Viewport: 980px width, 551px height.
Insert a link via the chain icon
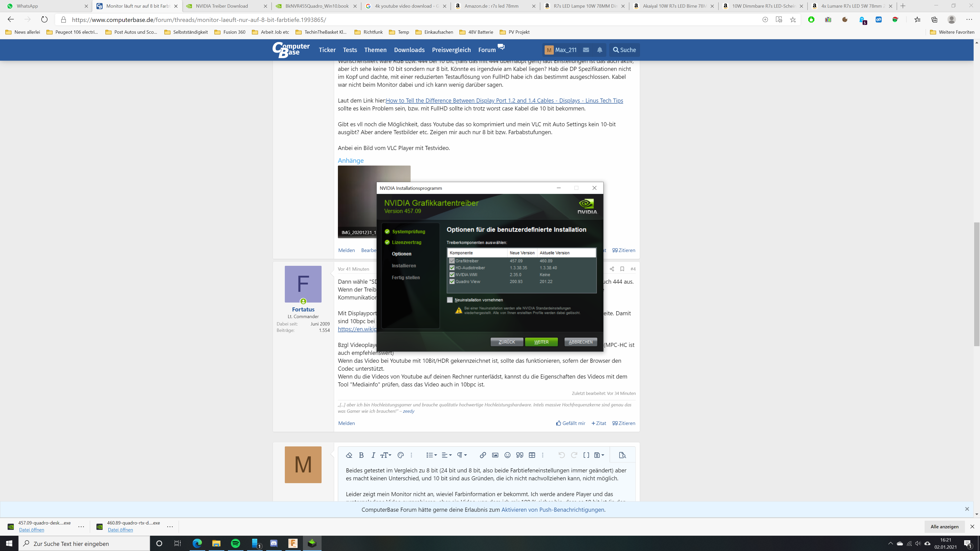(x=482, y=455)
